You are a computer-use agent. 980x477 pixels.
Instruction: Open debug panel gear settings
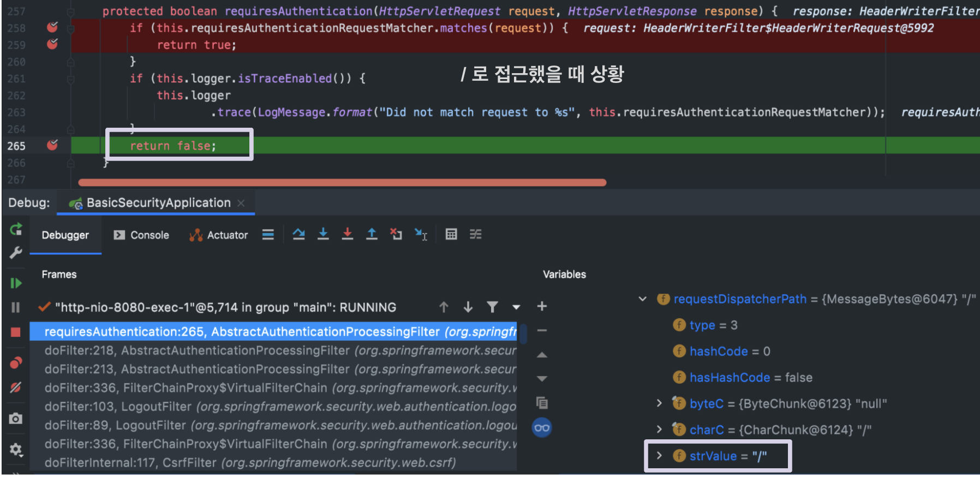point(16,450)
